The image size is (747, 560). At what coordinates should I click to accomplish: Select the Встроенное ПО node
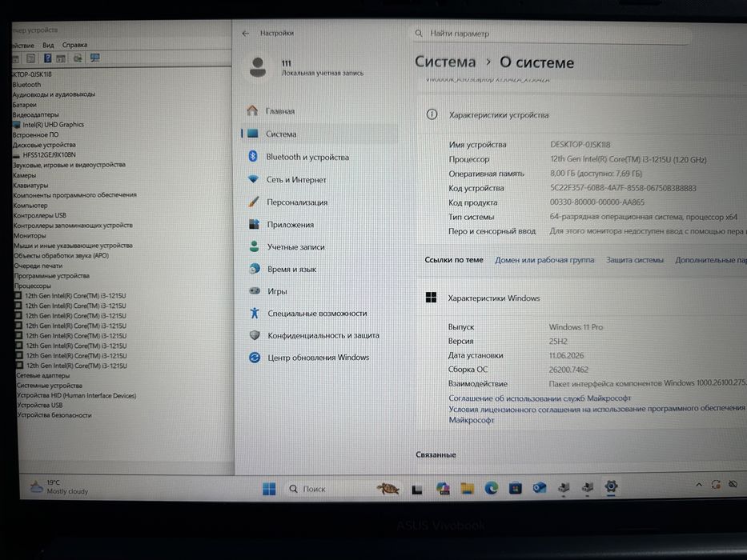tap(36, 134)
